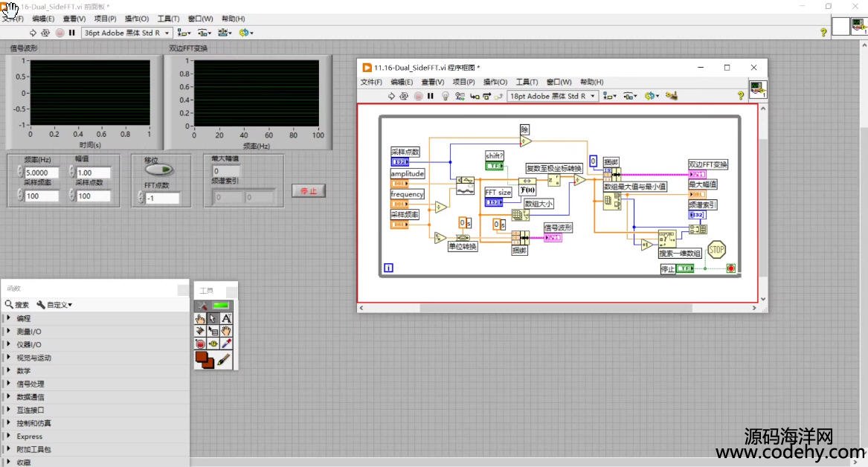Click Run Continuously in block diagram toolbar
Screen dimensions: 868x467
tap(404, 96)
